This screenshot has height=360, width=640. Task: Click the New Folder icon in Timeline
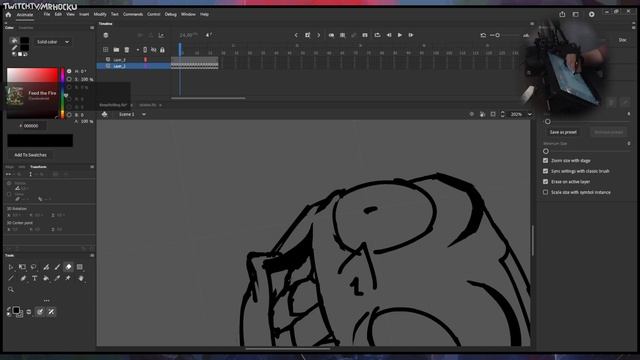(x=116, y=50)
